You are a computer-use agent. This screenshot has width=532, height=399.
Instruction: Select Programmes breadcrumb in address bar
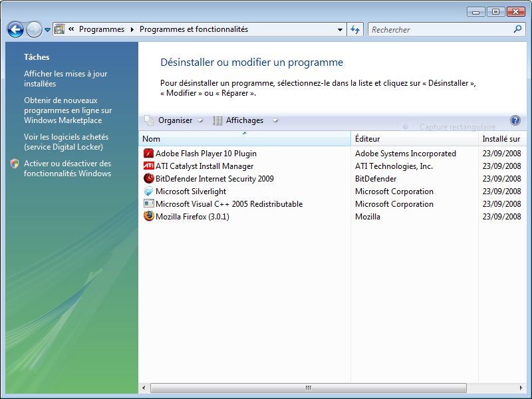click(x=102, y=29)
